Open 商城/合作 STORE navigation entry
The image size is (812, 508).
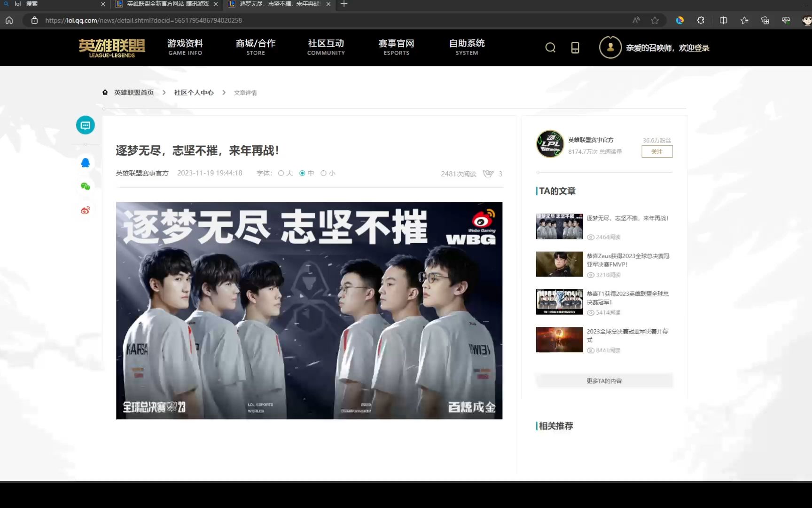(255, 47)
